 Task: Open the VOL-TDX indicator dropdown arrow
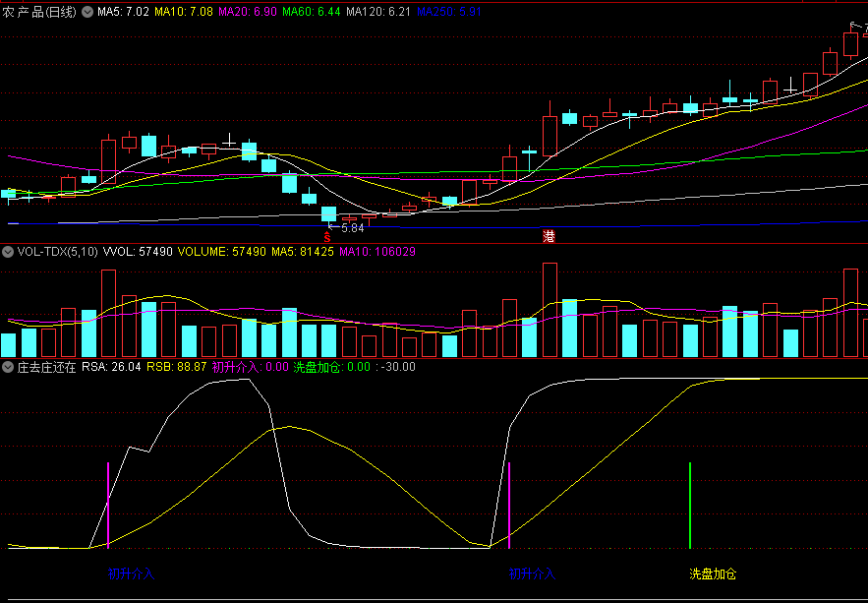click(x=8, y=252)
